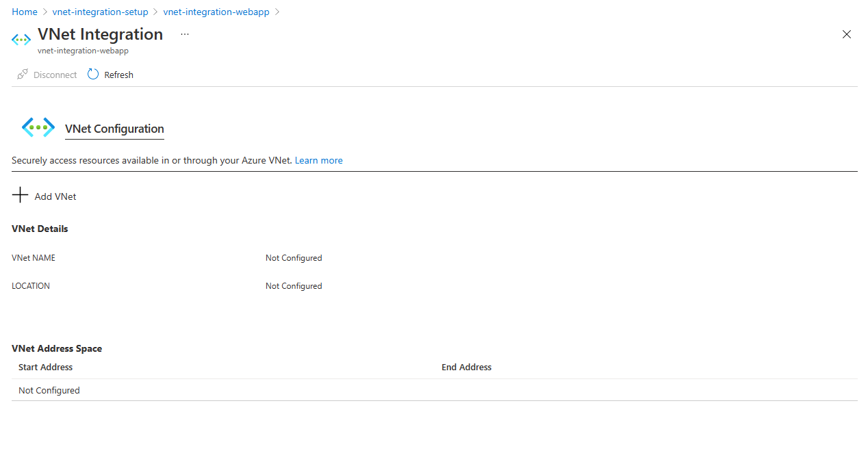Click the Add VNet button label
The width and height of the screenshot is (868, 451).
point(55,196)
